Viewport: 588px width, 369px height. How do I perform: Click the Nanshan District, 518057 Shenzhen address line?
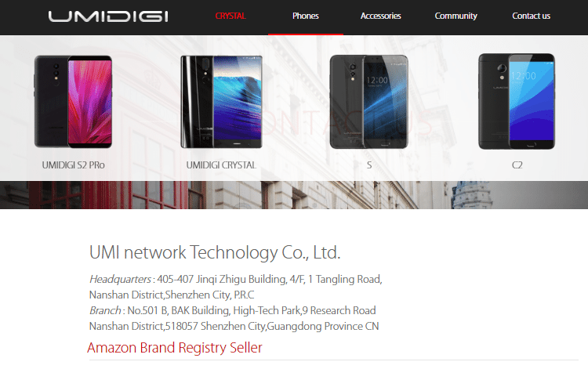pos(234,326)
